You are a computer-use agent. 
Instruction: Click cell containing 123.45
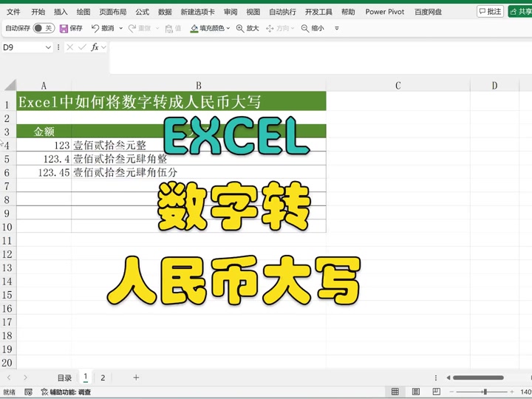point(44,172)
